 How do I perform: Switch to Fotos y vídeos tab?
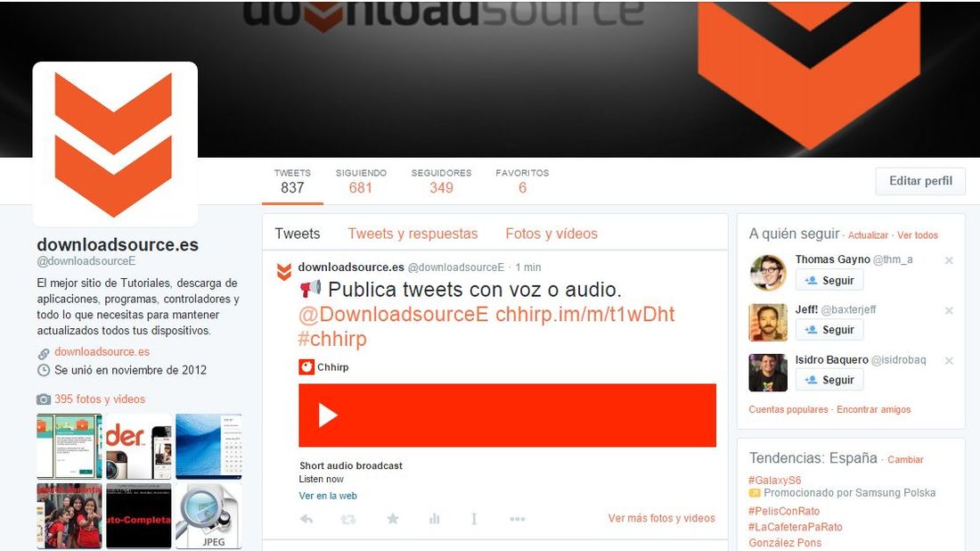(x=551, y=234)
